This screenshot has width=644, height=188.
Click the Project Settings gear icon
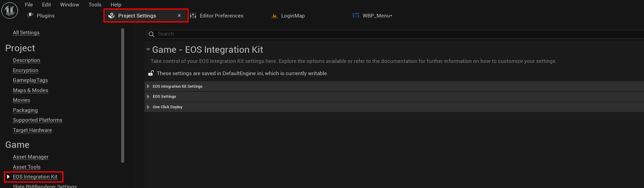112,16
